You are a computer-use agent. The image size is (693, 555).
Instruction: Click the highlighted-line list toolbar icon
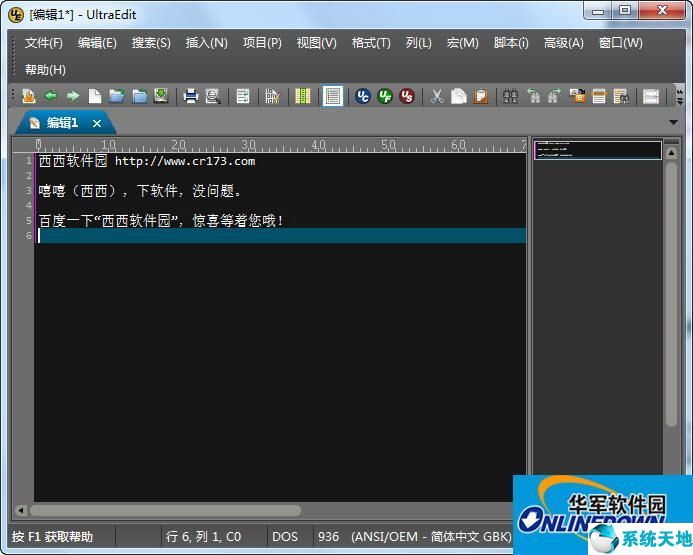pyautogui.click(x=599, y=96)
